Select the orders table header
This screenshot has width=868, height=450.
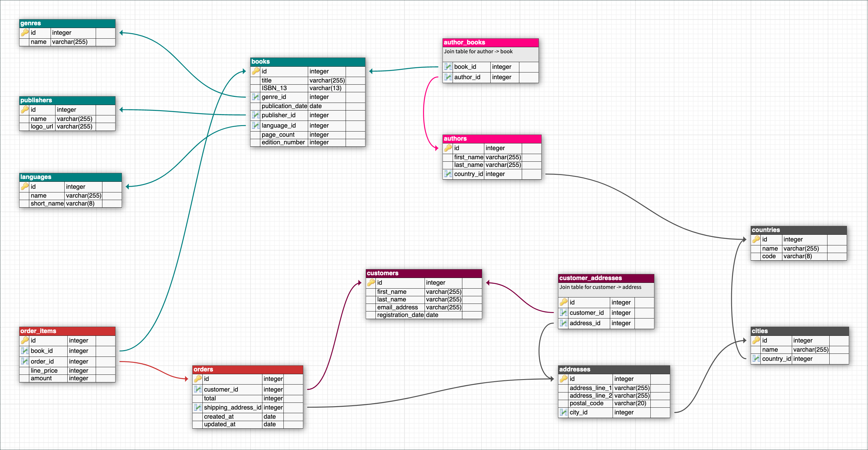click(x=248, y=369)
